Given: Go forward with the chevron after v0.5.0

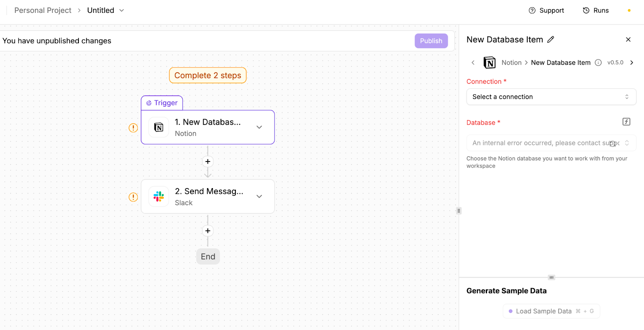Looking at the screenshot, I should 632,62.
